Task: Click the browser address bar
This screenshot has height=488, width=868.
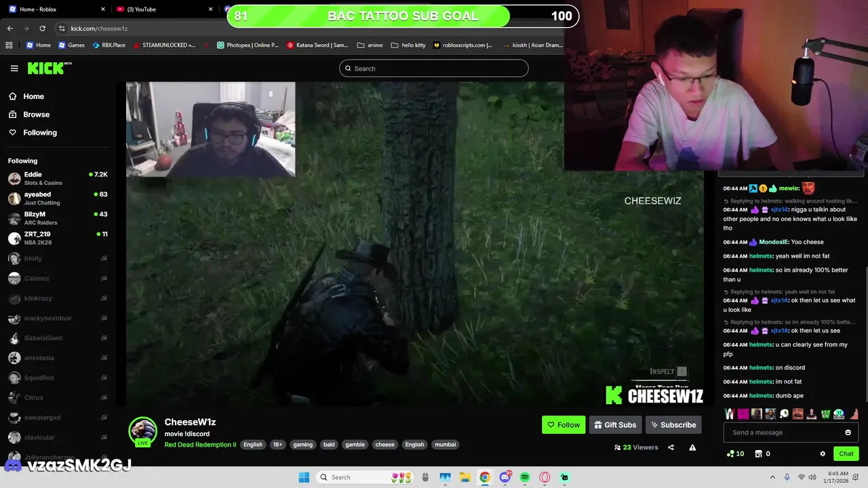Action: click(x=309, y=28)
